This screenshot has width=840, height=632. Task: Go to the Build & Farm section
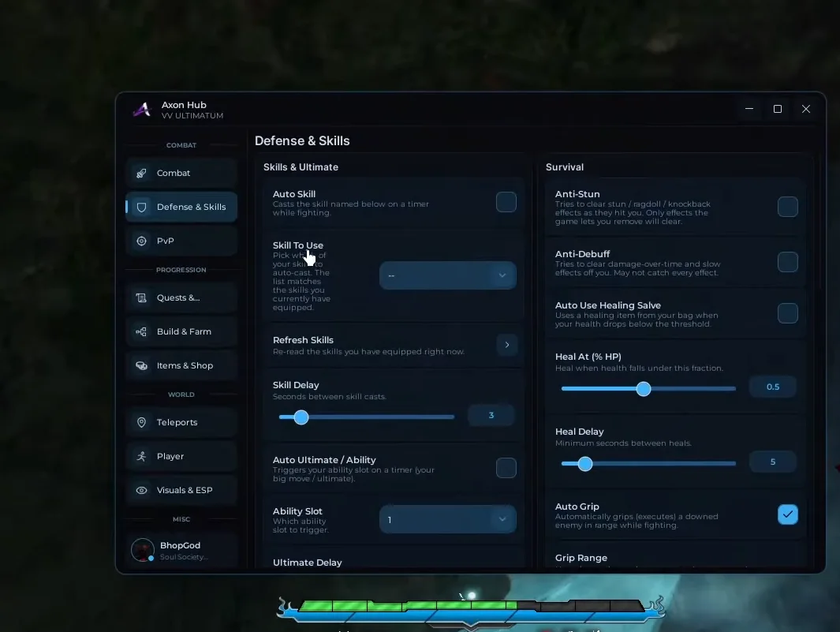point(181,332)
